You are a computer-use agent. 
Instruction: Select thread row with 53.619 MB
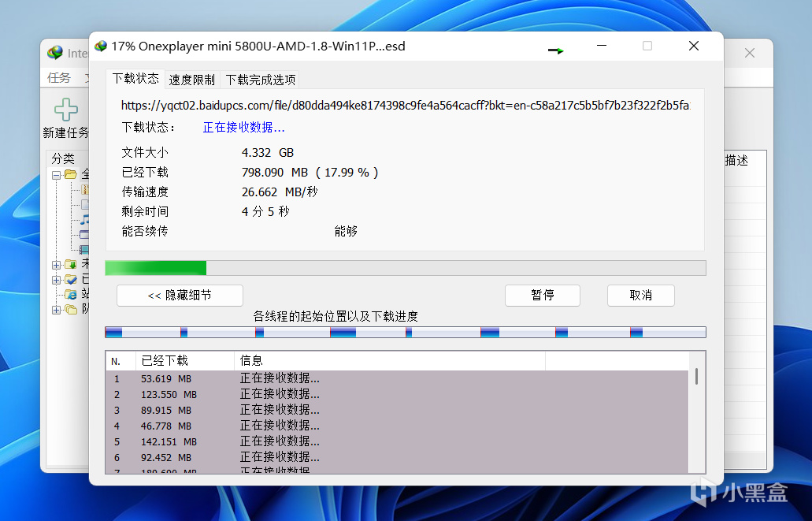[x=397, y=379]
